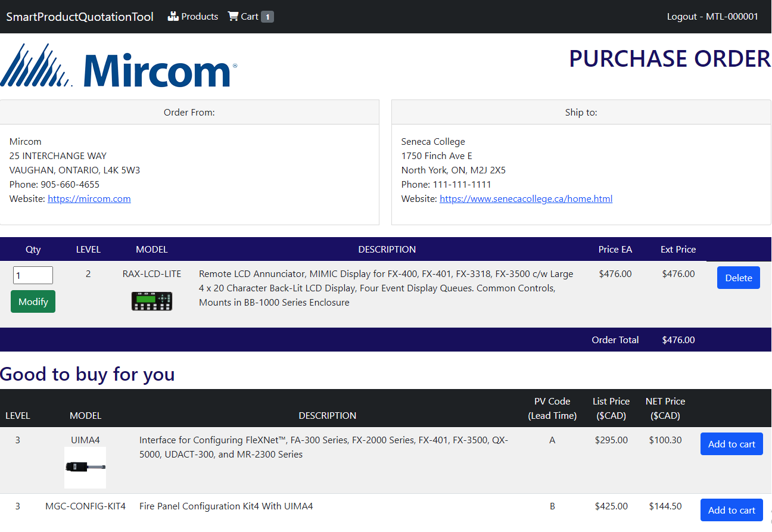Image resolution: width=772 pixels, height=532 pixels.
Task: Click the 'Order From:' card header
Action: [189, 112]
